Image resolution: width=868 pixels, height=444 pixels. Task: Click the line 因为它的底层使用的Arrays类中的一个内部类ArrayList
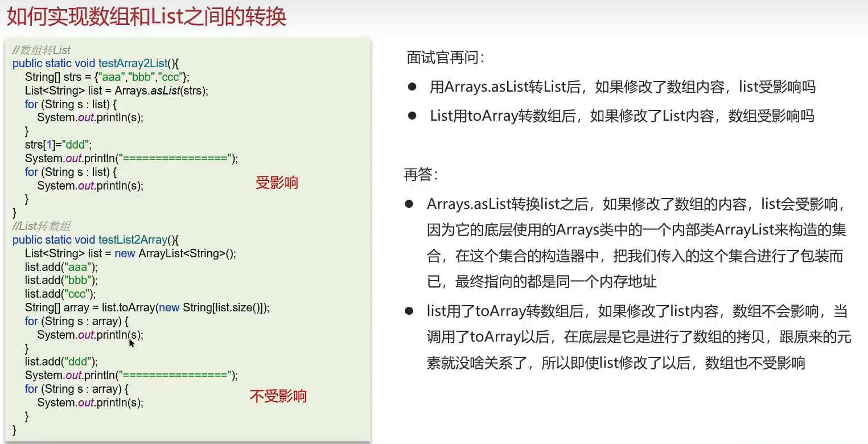[636, 230]
